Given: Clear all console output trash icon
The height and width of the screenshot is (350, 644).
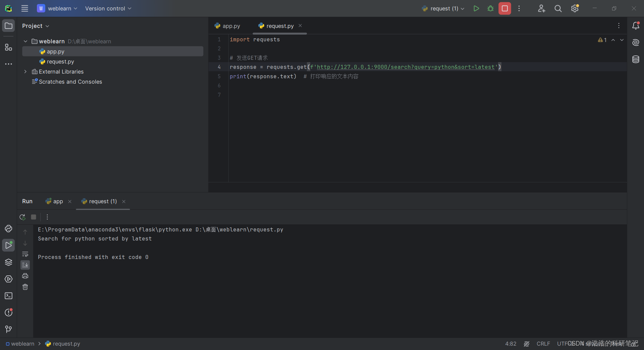Looking at the screenshot, I should click(x=25, y=287).
